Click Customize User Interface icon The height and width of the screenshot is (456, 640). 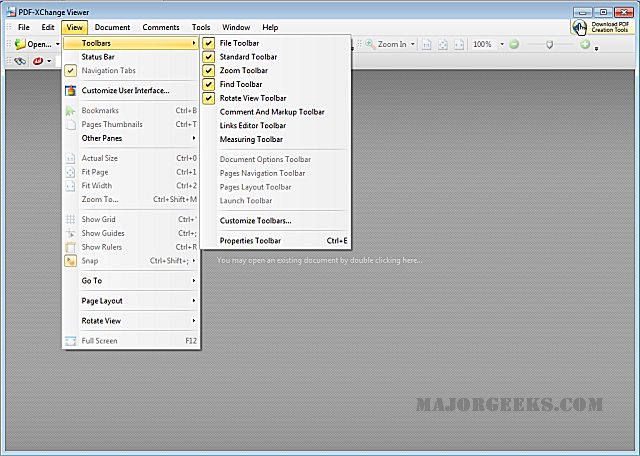pos(71,91)
